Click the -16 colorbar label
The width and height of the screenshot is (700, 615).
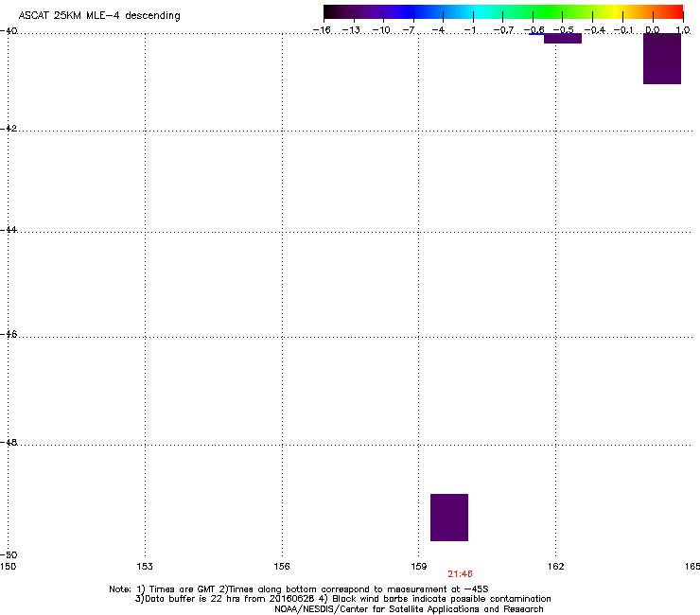coord(322,30)
